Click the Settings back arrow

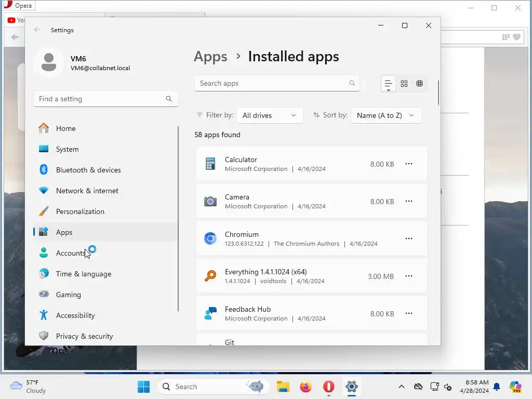click(37, 30)
